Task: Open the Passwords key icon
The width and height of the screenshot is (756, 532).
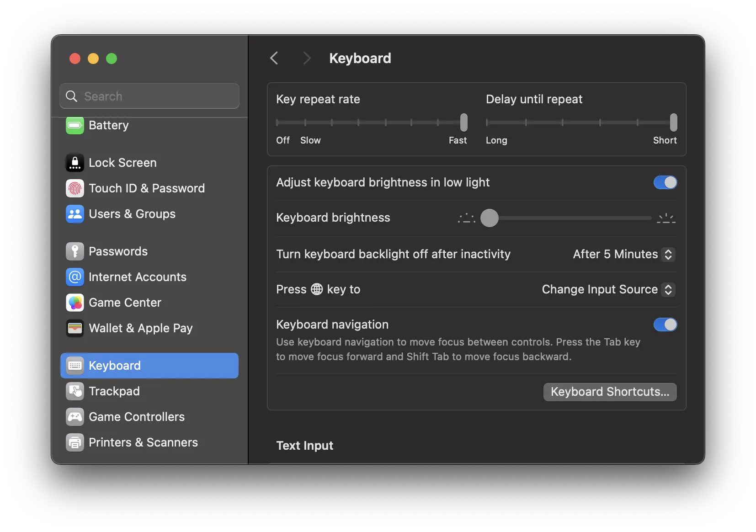Action: [75, 251]
